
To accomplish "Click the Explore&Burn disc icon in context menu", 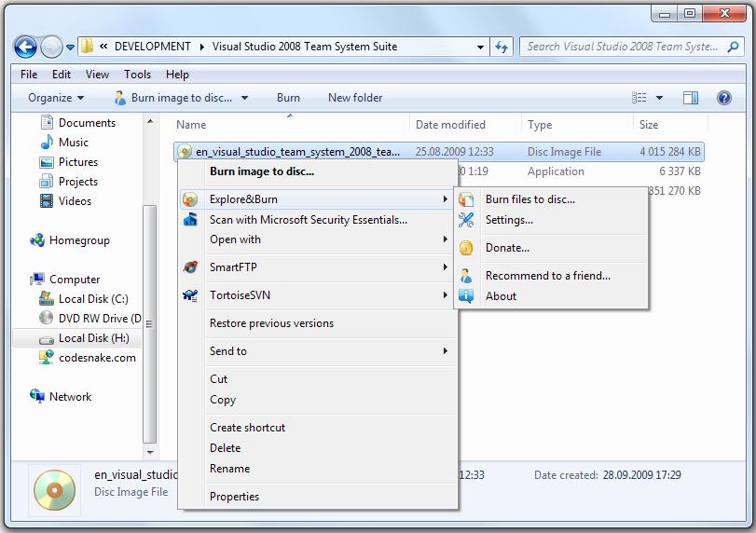I will (x=190, y=199).
